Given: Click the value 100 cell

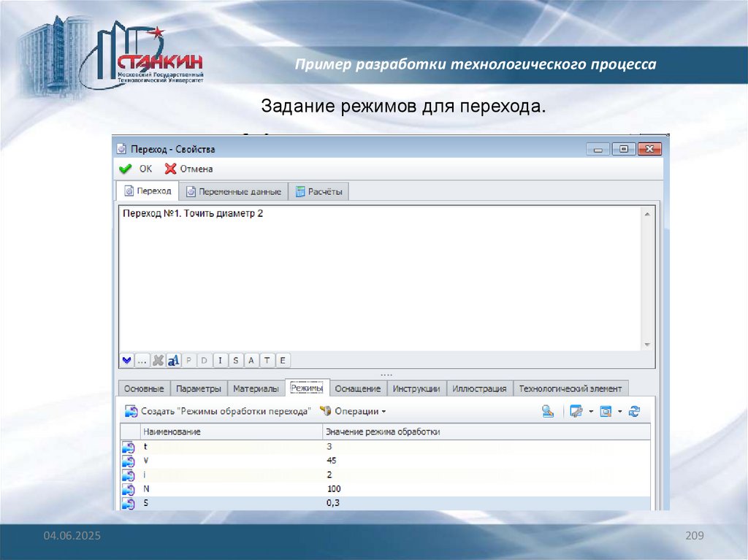Looking at the screenshot, I should coord(486,489).
